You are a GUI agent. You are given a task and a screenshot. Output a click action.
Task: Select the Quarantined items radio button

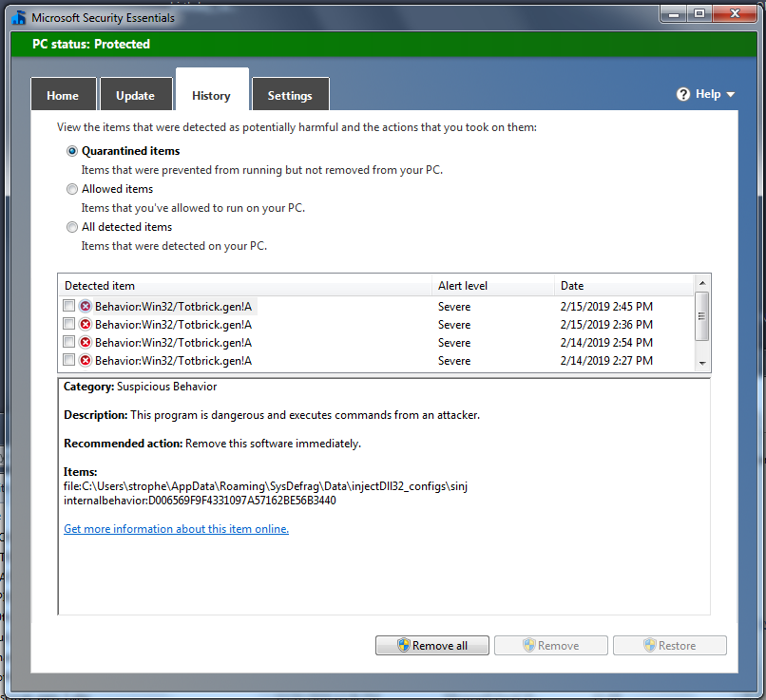pos(72,151)
